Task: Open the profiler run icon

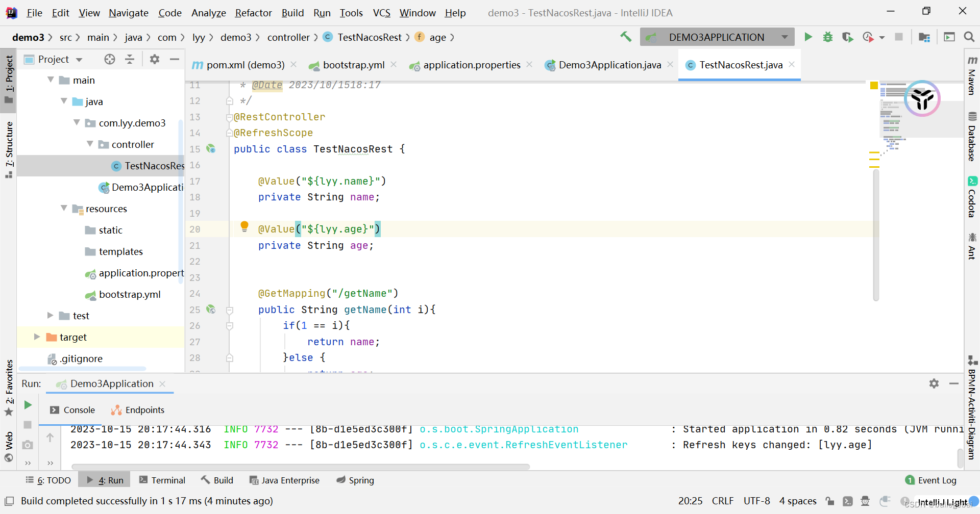Action: (x=868, y=37)
